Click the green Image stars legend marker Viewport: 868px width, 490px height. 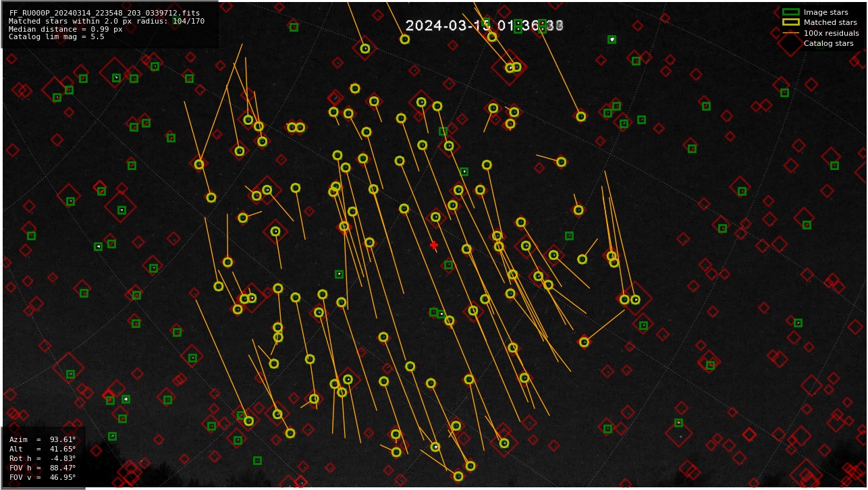(x=790, y=12)
